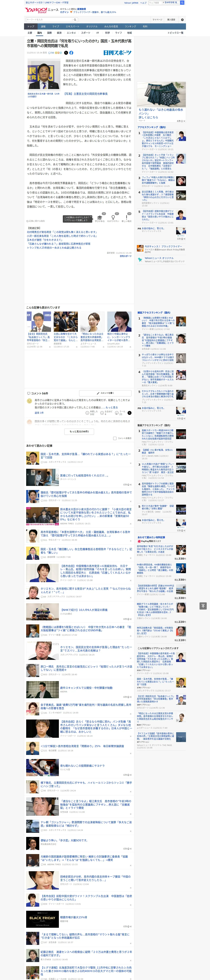Select the 速報 navigation tab

(43, 27)
